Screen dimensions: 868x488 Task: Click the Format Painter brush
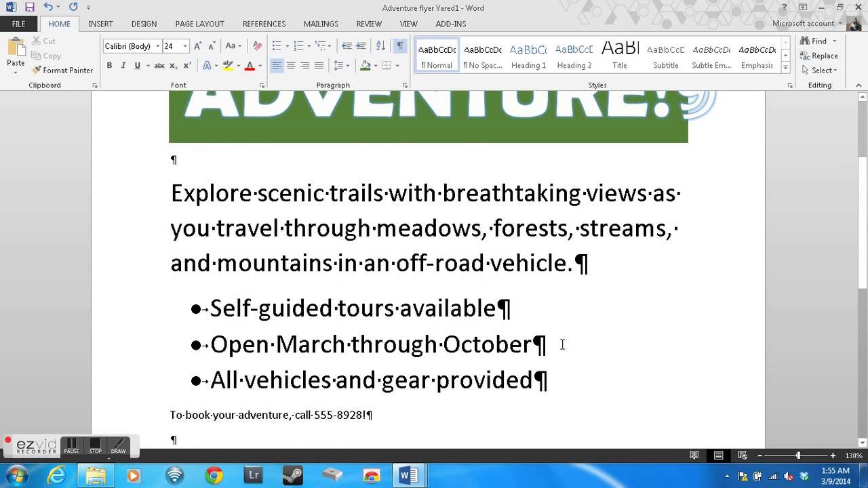[x=62, y=70]
